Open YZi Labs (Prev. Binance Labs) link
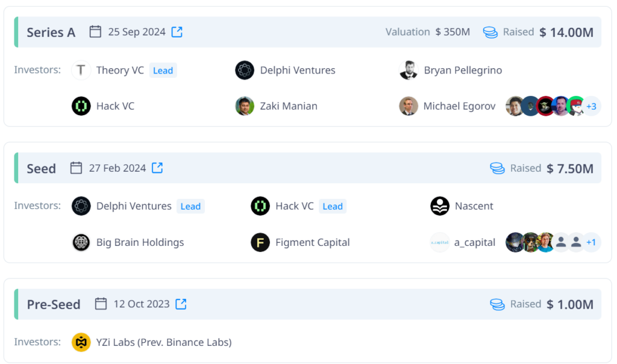The image size is (617, 364). click(164, 342)
